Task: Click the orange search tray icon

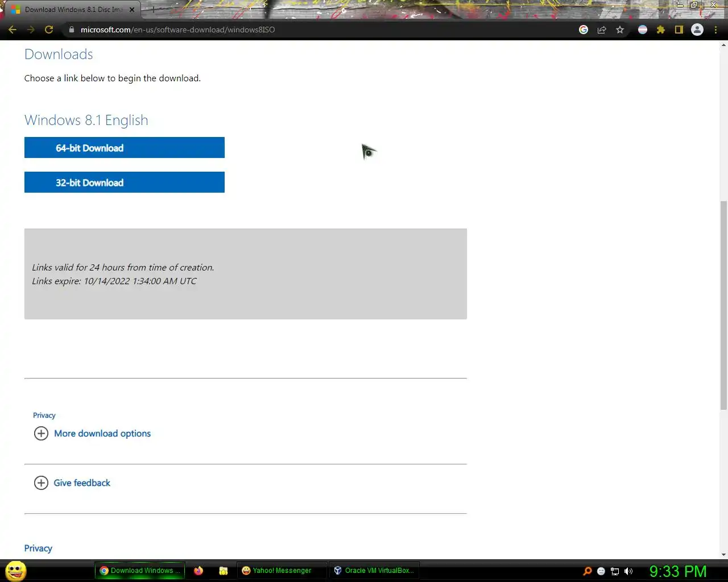Action: 588,571
